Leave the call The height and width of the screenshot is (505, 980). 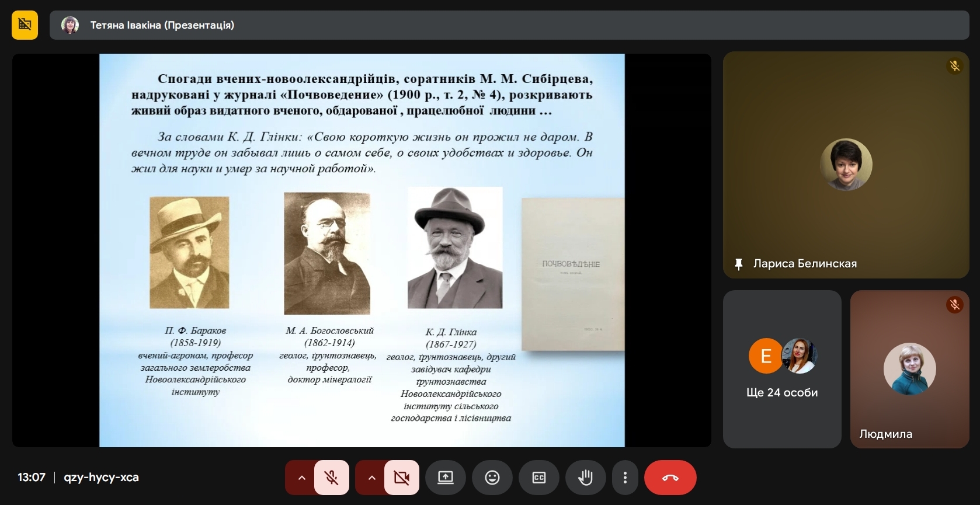[x=670, y=478]
